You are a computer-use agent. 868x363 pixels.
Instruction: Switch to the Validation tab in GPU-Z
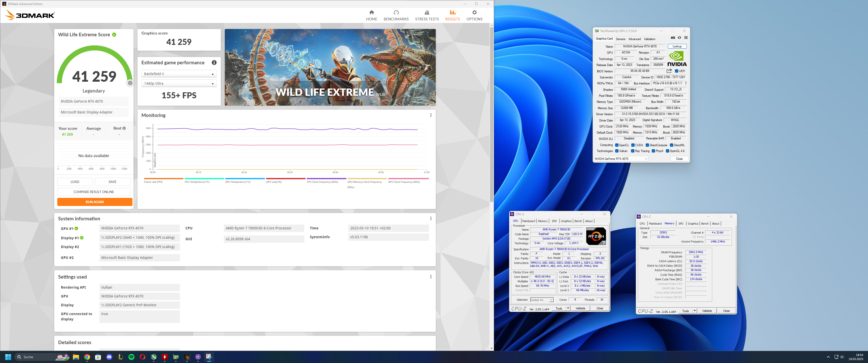coord(649,39)
